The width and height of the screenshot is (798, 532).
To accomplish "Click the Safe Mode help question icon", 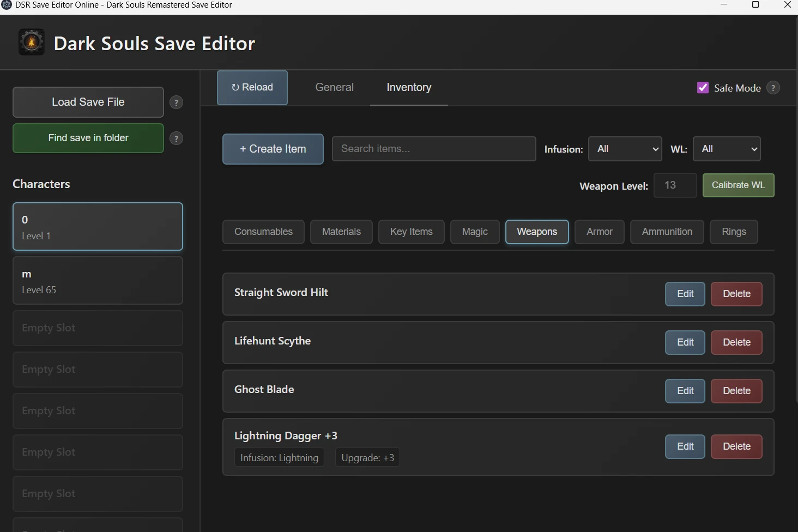I will tap(773, 88).
